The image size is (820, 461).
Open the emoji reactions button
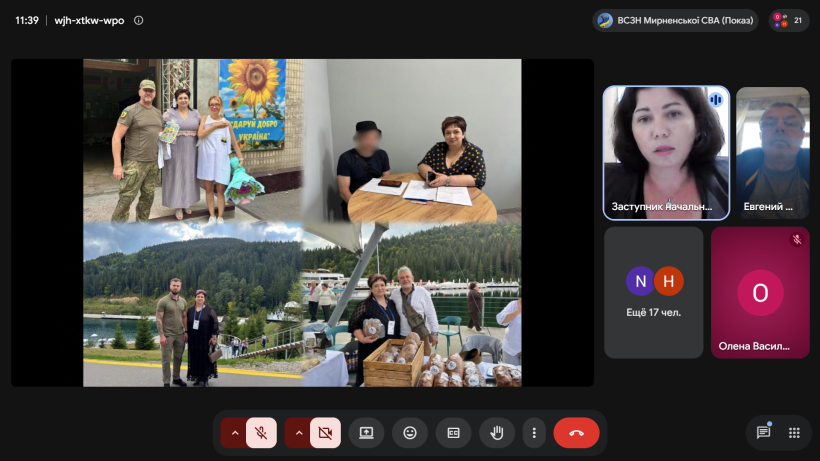pyautogui.click(x=410, y=433)
